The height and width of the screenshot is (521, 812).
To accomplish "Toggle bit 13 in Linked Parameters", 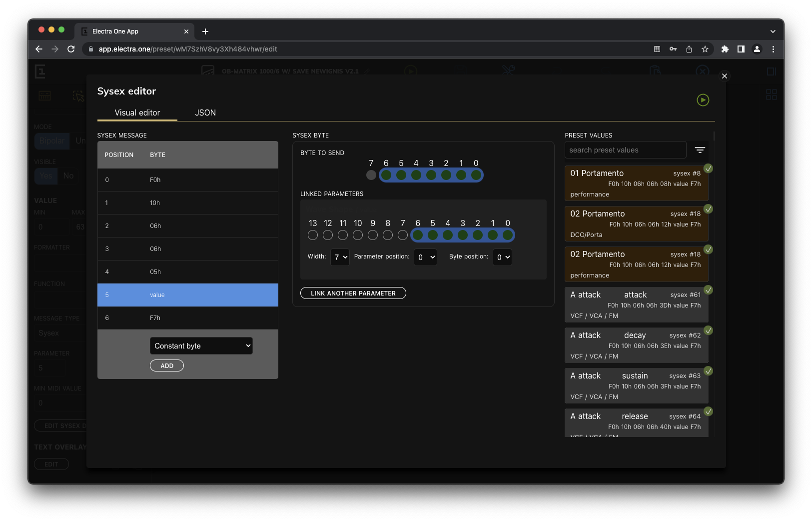I will (x=313, y=235).
